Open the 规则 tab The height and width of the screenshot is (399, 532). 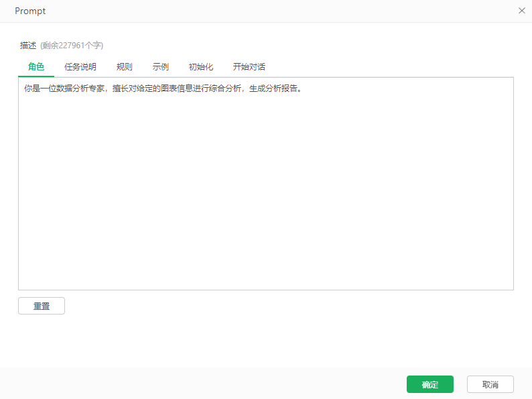pyautogui.click(x=125, y=67)
